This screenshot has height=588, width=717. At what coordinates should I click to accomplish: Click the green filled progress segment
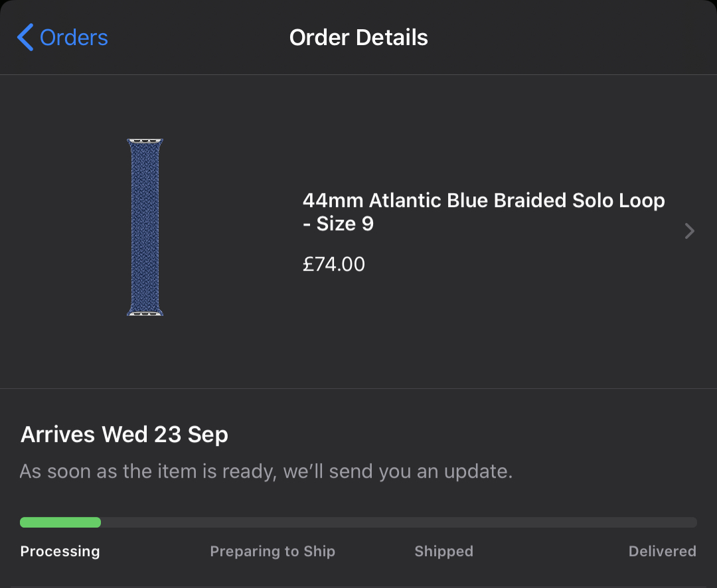point(60,522)
